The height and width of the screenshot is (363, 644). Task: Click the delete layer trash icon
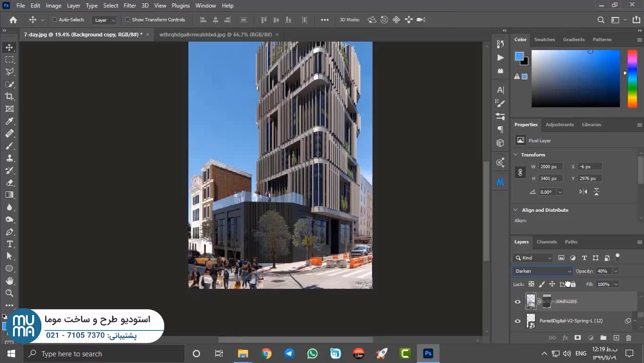(628, 337)
